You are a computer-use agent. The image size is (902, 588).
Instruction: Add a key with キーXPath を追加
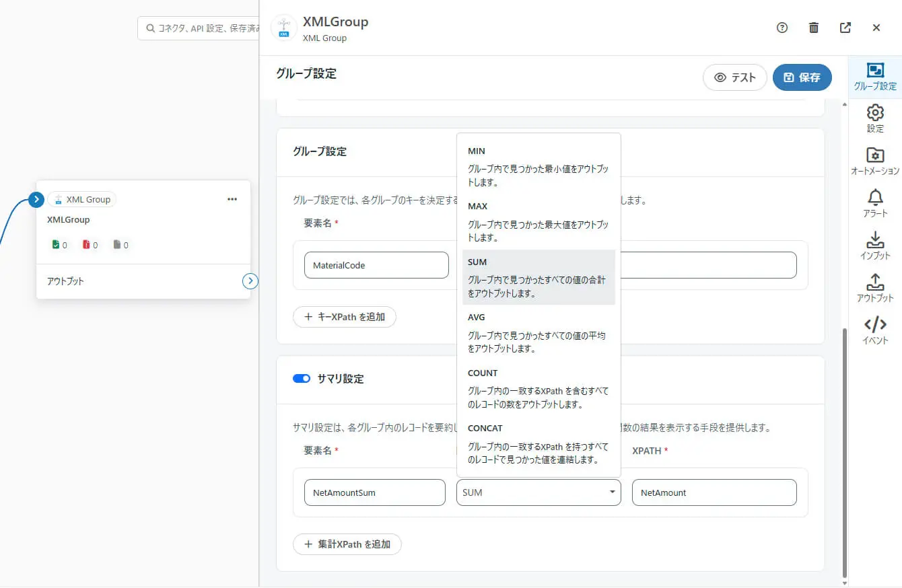pyautogui.click(x=345, y=317)
